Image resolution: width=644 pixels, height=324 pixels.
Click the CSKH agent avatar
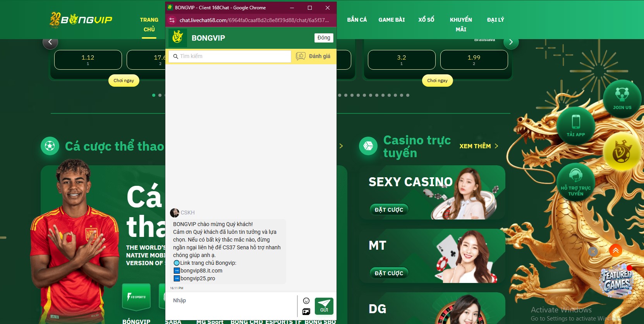coord(175,213)
